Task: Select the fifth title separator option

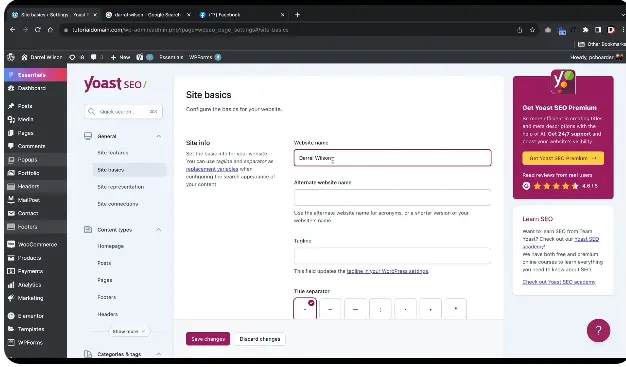Action: click(405, 309)
